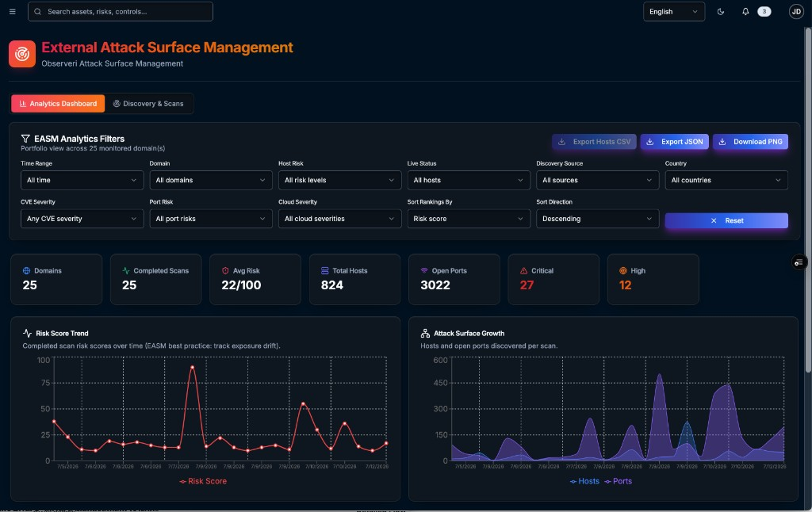This screenshot has height=512, width=812.
Task: Open the Cloud Severity dropdown
Action: pos(339,219)
